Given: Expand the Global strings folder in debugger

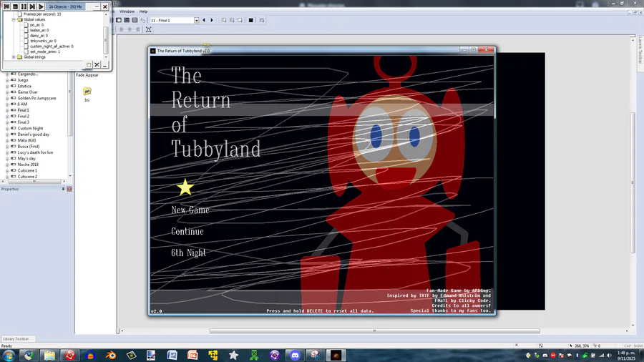Looking at the screenshot, I should point(14,57).
